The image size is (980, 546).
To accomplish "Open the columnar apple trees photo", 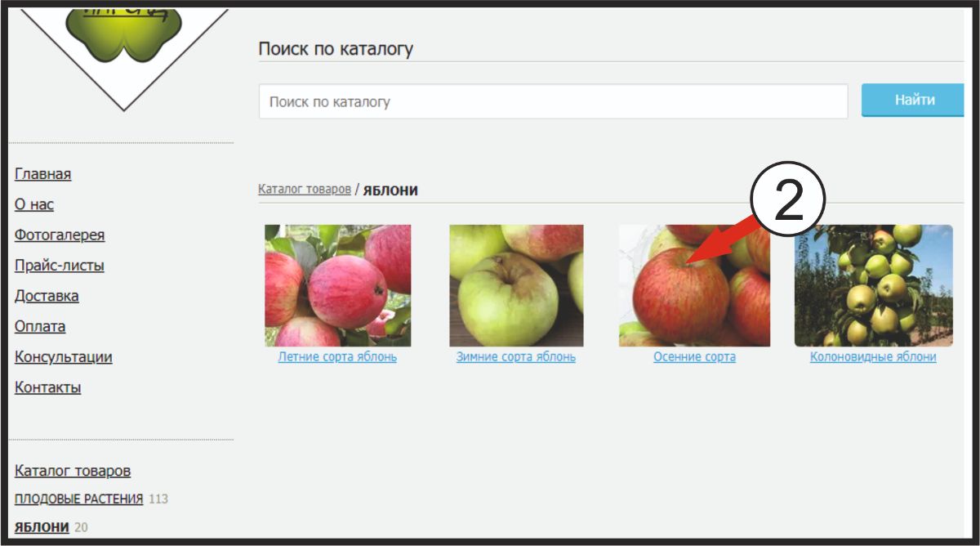I will [873, 285].
